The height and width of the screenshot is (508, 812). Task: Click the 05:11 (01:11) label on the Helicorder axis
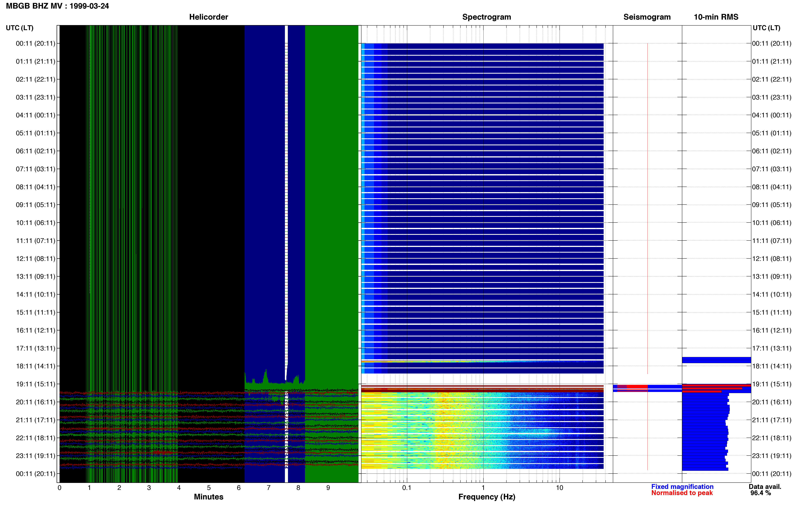pos(36,133)
